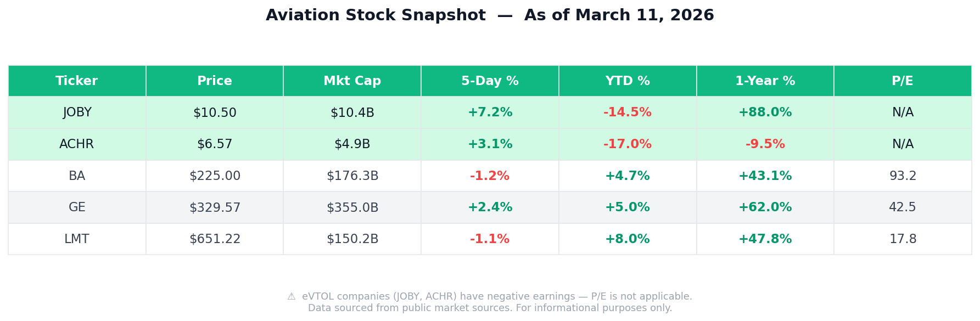Click the warning icon in the footnote

pyautogui.click(x=292, y=297)
